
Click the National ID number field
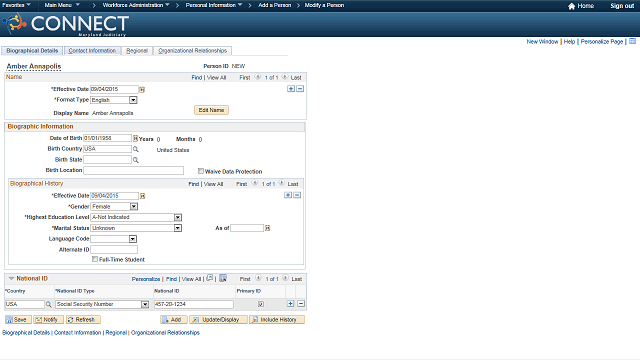[x=194, y=304]
